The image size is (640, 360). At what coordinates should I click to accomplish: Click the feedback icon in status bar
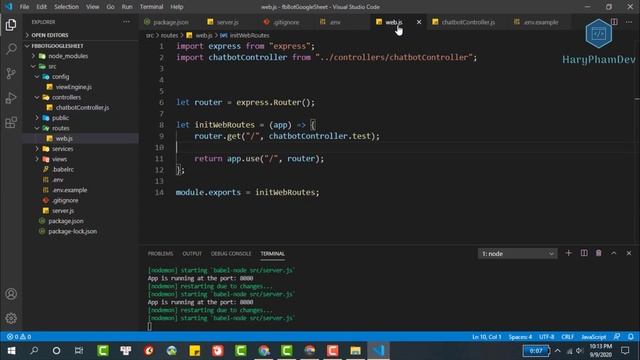coord(617,337)
